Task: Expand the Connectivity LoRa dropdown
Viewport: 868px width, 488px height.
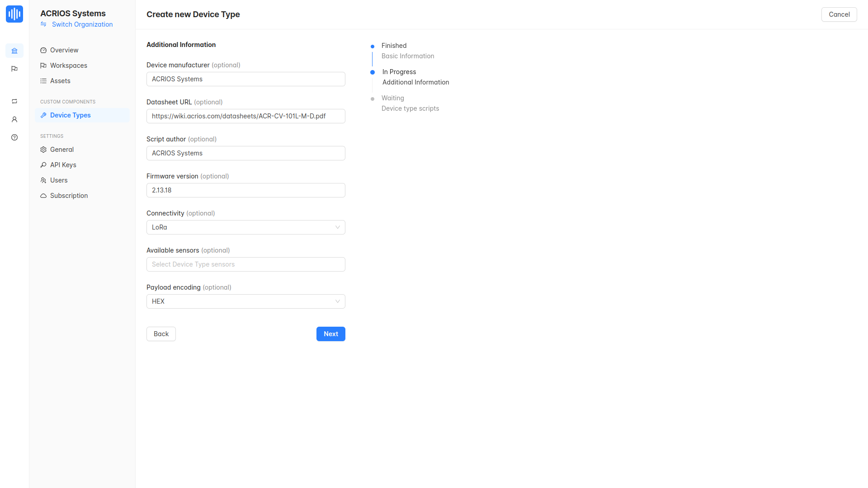Action: [245, 227]
